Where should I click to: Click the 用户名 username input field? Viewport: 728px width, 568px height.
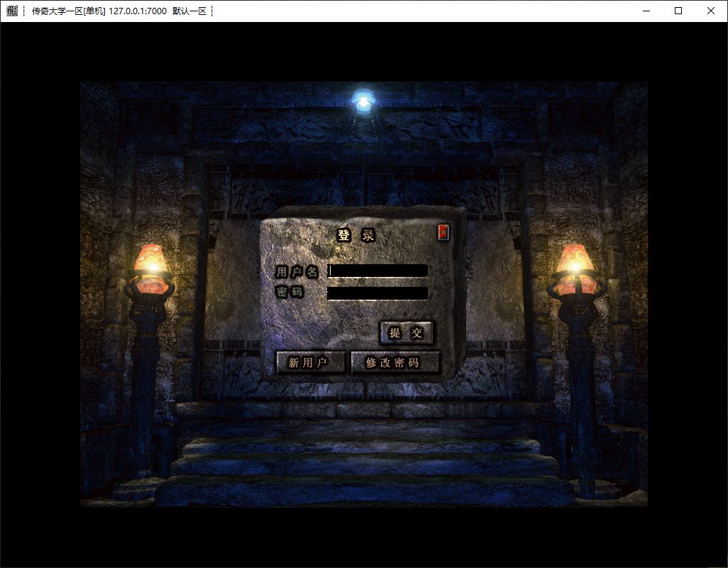(377, 271)
